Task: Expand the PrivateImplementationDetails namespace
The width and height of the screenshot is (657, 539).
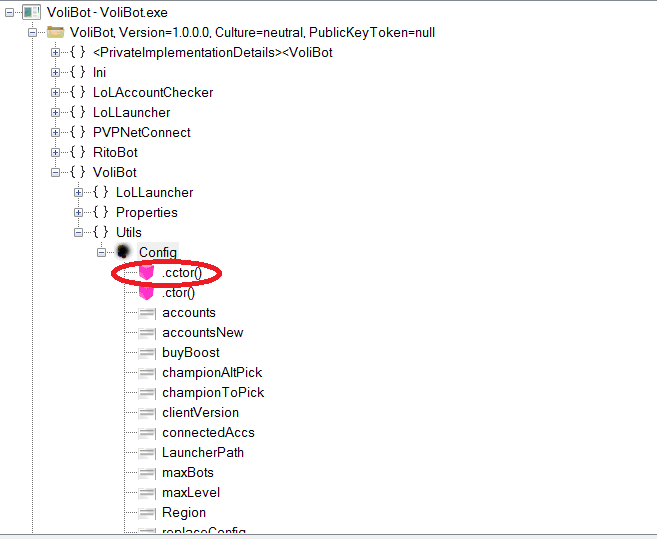Action: click(x=55, y=52)
